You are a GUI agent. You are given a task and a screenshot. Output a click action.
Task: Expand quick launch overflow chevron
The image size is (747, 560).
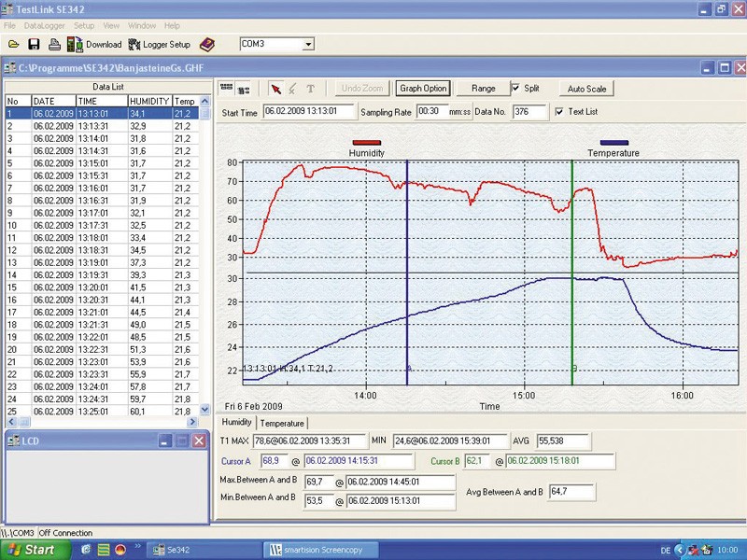[138, 546]
